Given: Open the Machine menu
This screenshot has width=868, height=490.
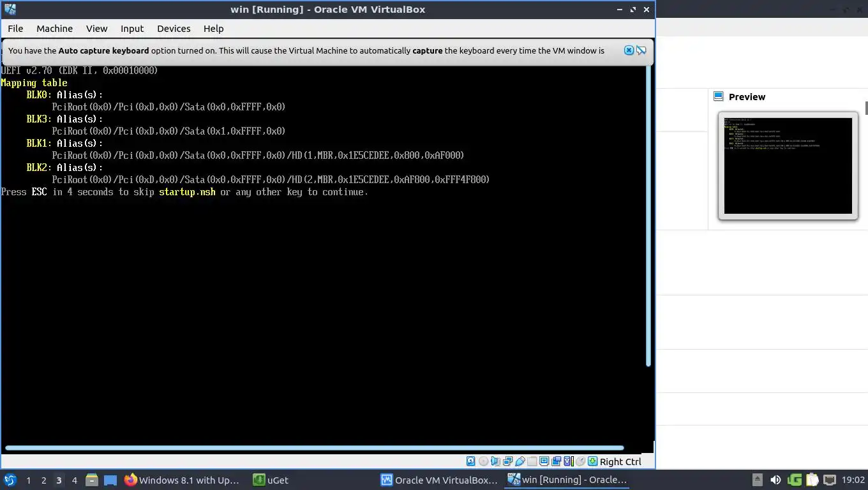Looking at the screenshot, I should tap(54, 29).
